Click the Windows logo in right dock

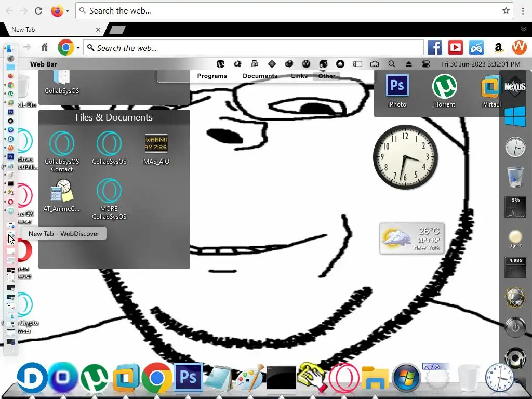pos(515,116)
